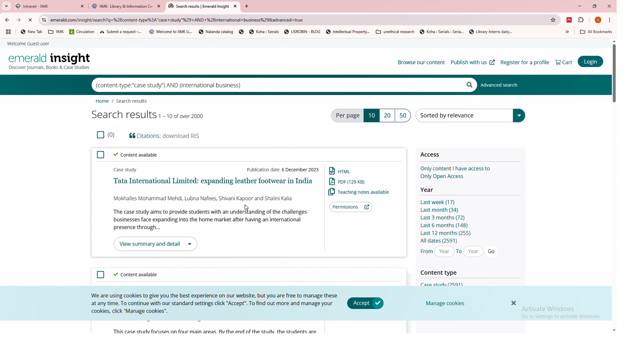Viewport: 640px width, 364px height.
Task: Expand the Sorted by relevance dropdown
Action: (519, 116)
